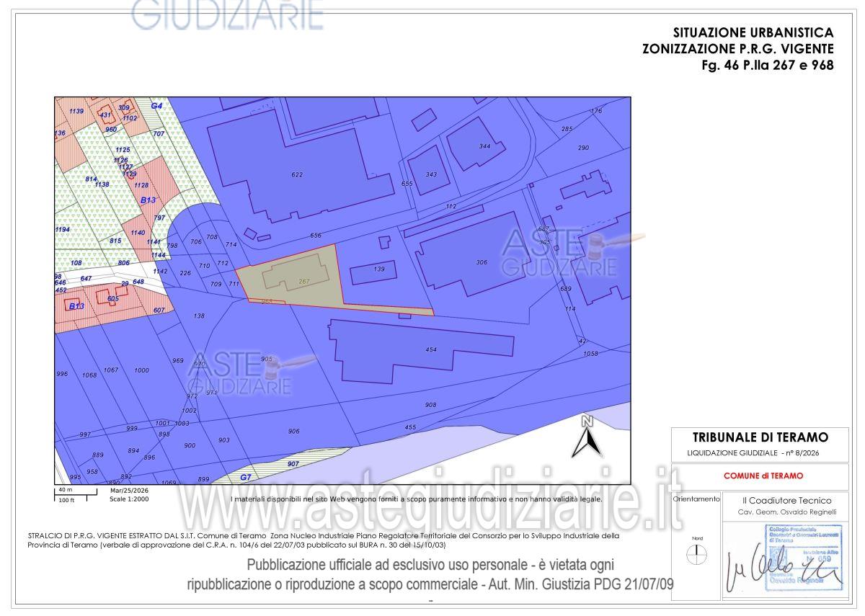Click parcel label 1128

coord(141,185)
